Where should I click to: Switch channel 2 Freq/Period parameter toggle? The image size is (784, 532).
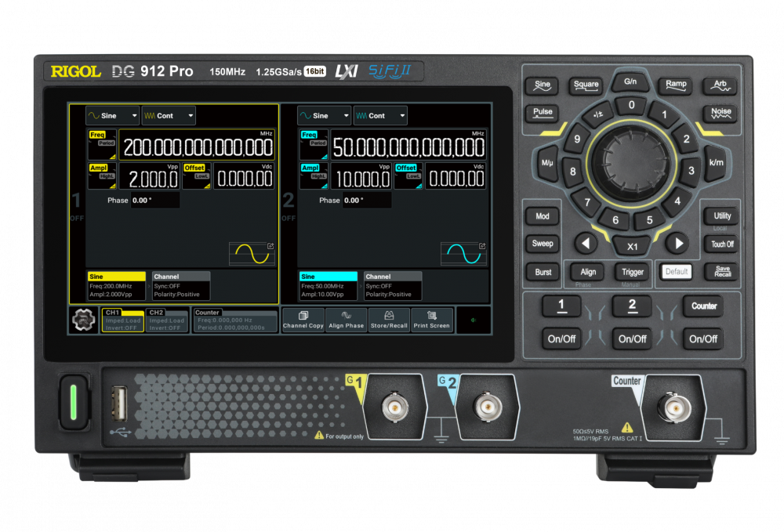click(x=314, y=144)
